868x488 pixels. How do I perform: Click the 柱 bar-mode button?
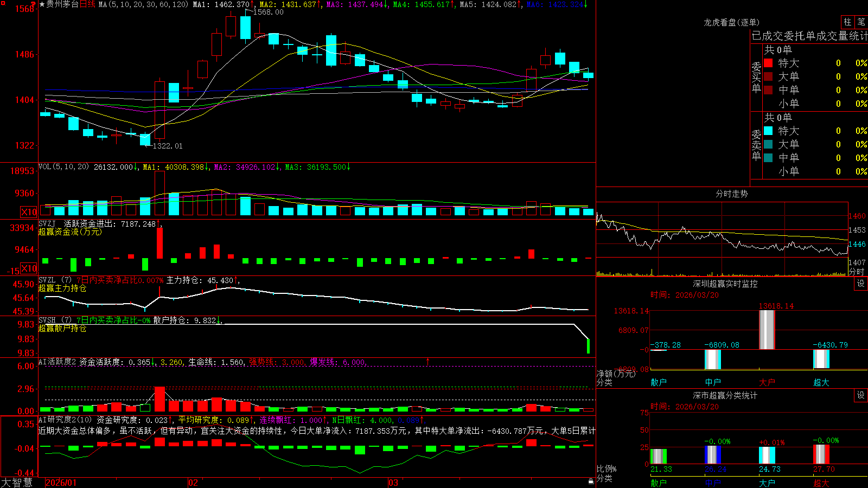[x=847, y=22]
